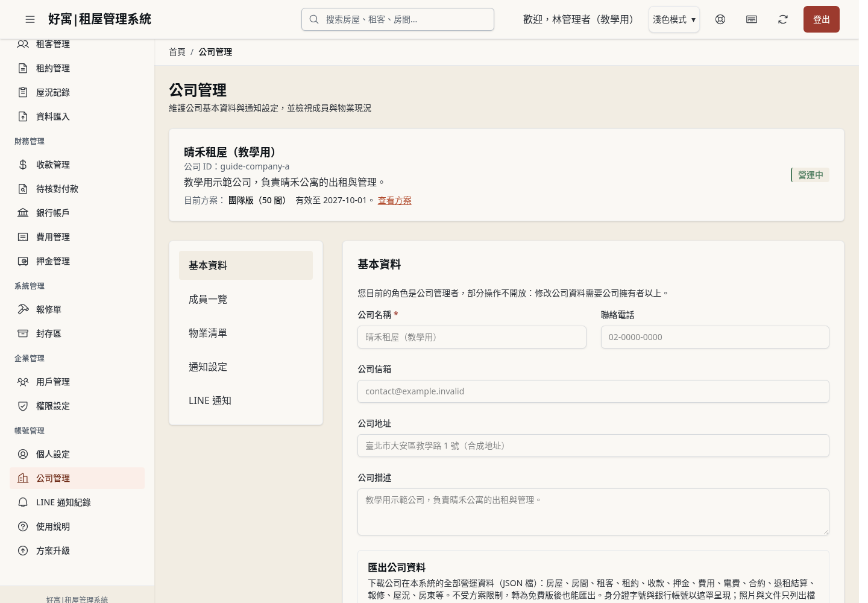Select the 基本資料 tab

[x=246, y=265]
